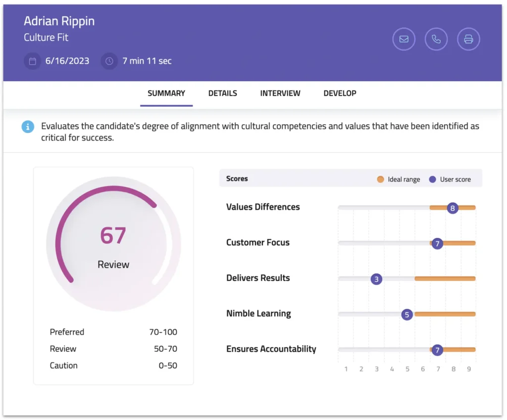Click the circular 67 Review score gauge
Screen dimensions: 507x420
(113, 244)
